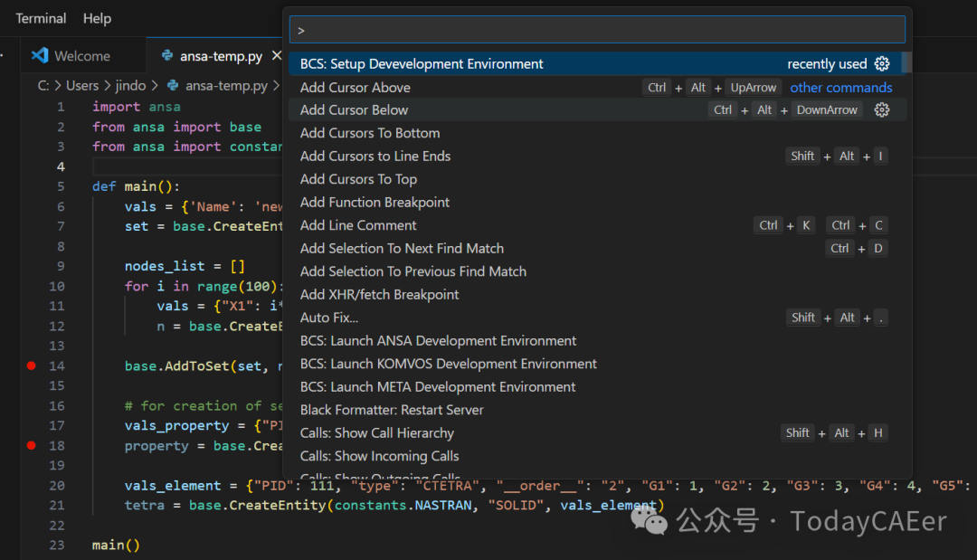
Task: Switch to the Welcome tab
Action: tap(82, 55)
